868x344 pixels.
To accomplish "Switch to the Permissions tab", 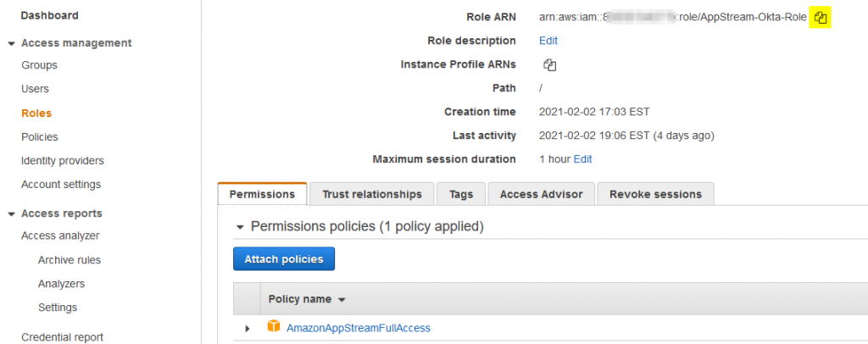I will (263, 194).
